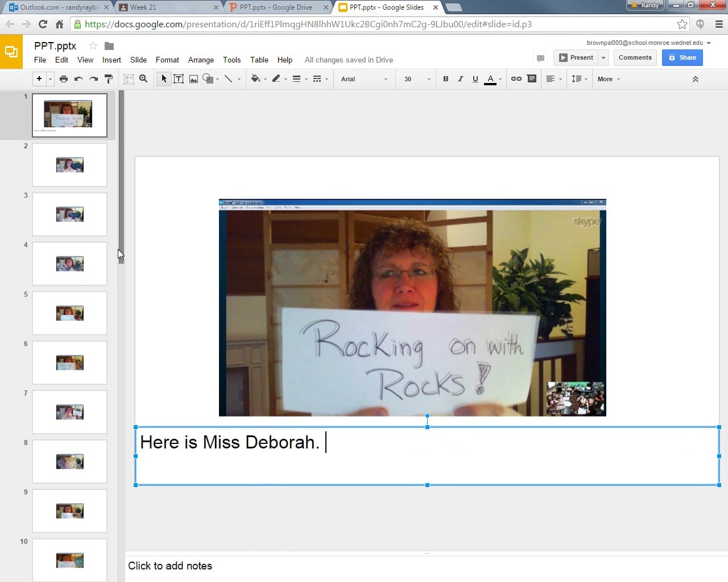Image resolution: width=728 pixels, height=582 pixels.
Task: Open the Comments button
Action: 635,57
